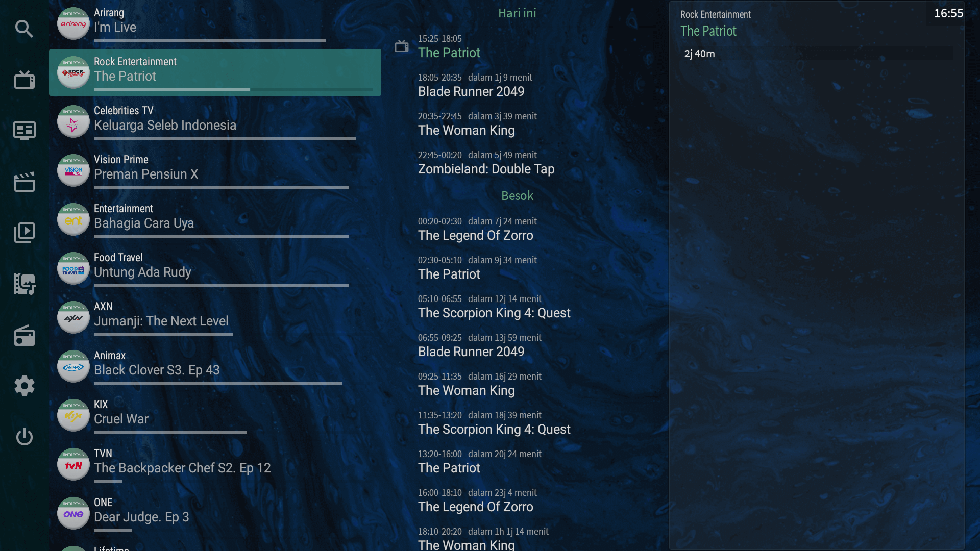The width and height of the screenshot is (980, 551).
Task: Select Entertainment Bahagia Cara Uya row
Action: (x=215, y=219)
